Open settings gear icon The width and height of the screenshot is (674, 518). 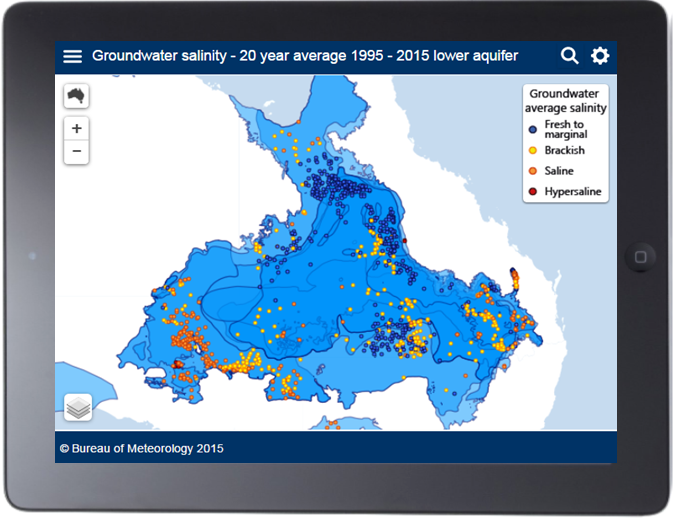pos(600,56)
